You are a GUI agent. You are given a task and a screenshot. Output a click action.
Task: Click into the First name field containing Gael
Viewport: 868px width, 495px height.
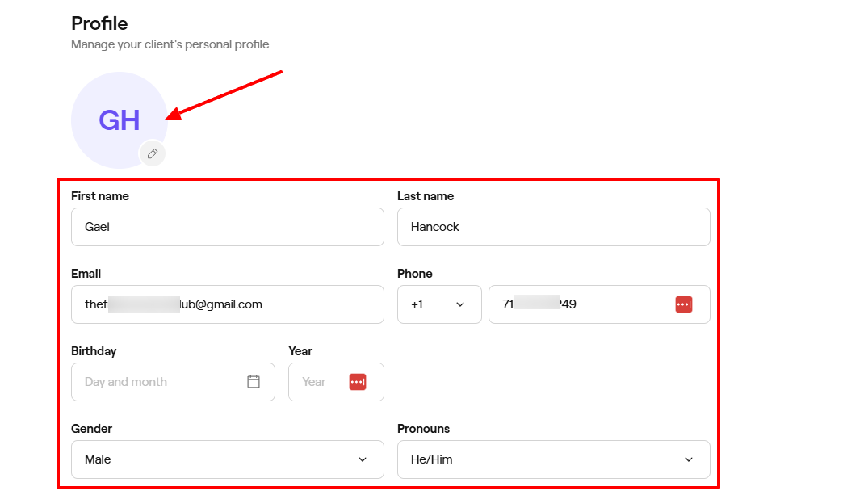point(227,227)
